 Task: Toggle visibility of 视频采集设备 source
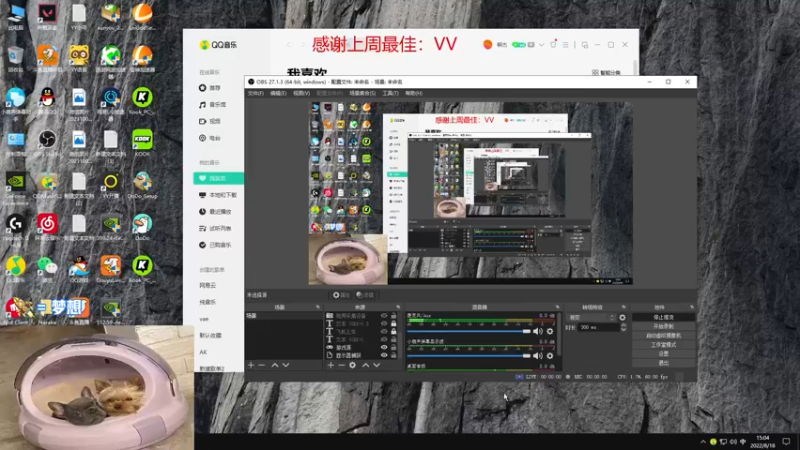[384, 316]
